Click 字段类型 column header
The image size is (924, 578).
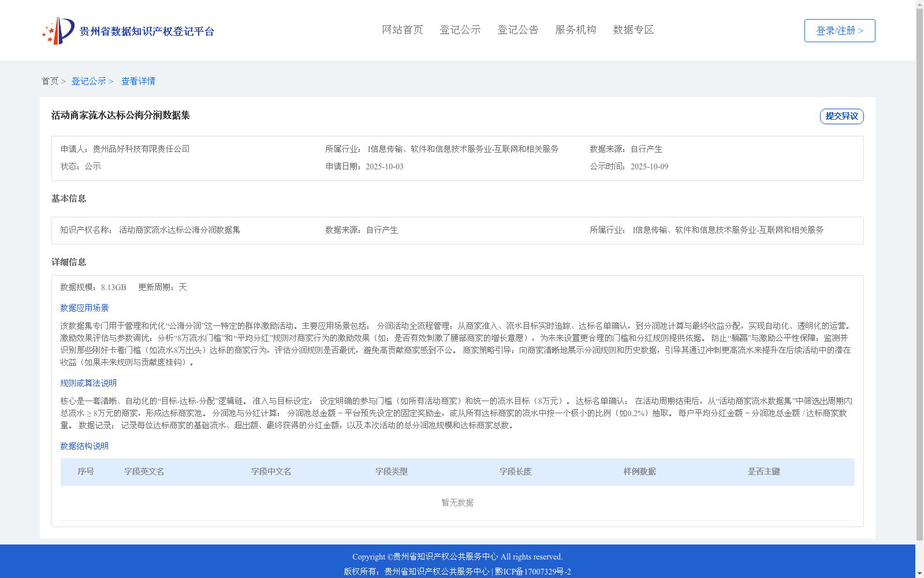tap(391, 472)
